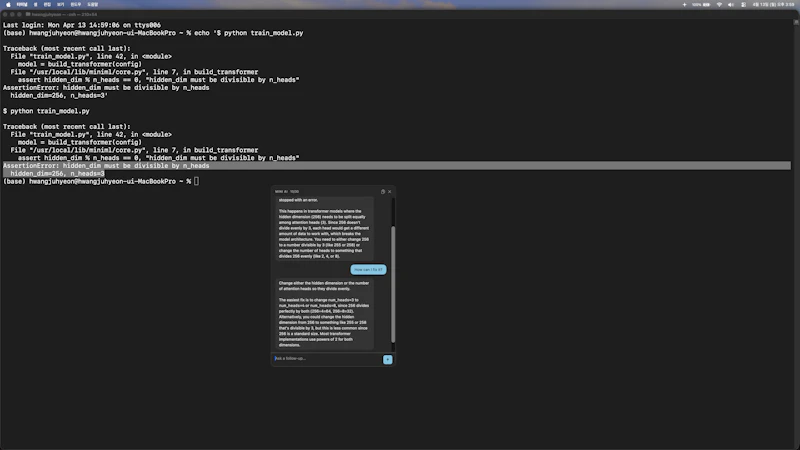Click the highlighted 'hidden_dim=256, n_heads=3' line
800x450 pixels.
tap(54, 173)
